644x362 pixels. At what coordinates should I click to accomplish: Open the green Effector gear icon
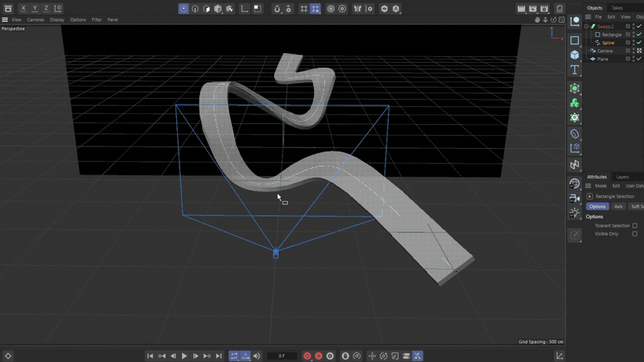pos(575,117)
